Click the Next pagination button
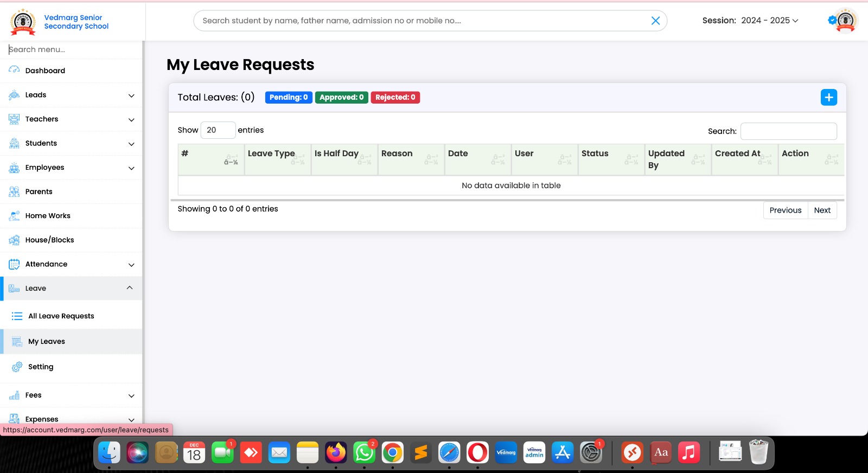The height and width of the screenshot is (473, 868). coord(822,210)
